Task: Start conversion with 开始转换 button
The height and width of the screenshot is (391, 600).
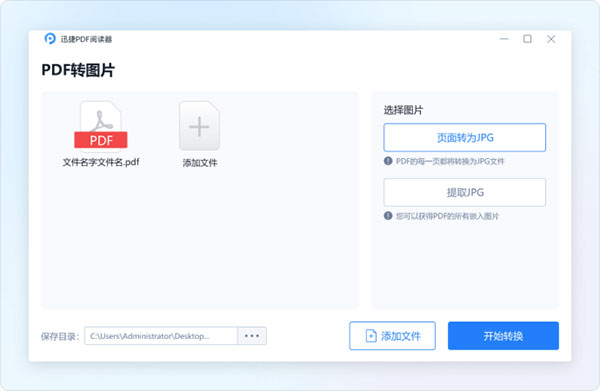Action: 503,336
